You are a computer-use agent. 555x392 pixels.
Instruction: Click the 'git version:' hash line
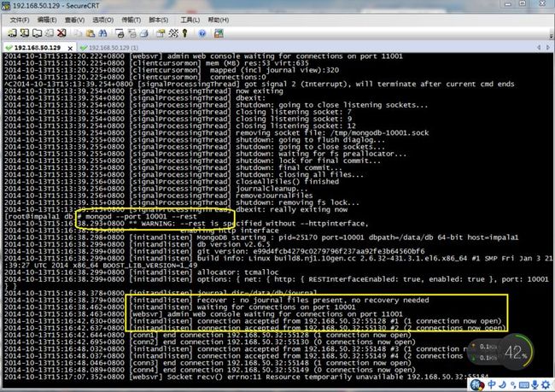(x=311, y=251)
